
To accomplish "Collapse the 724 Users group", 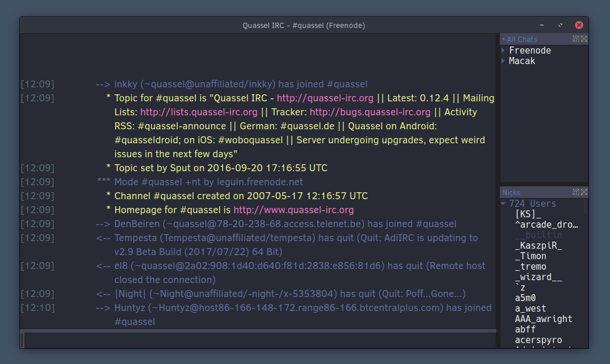I will pos(503,204).
